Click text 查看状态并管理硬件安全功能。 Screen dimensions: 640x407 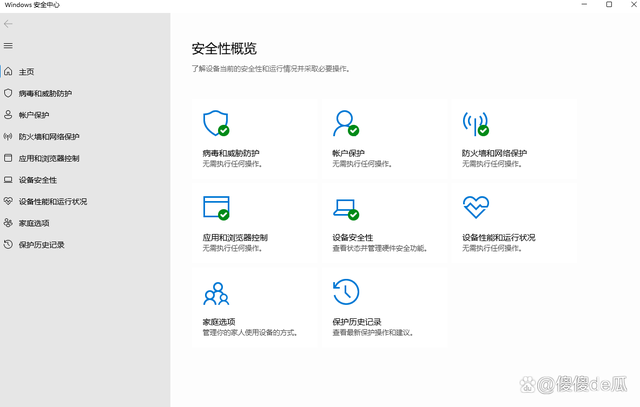(380, 248)
